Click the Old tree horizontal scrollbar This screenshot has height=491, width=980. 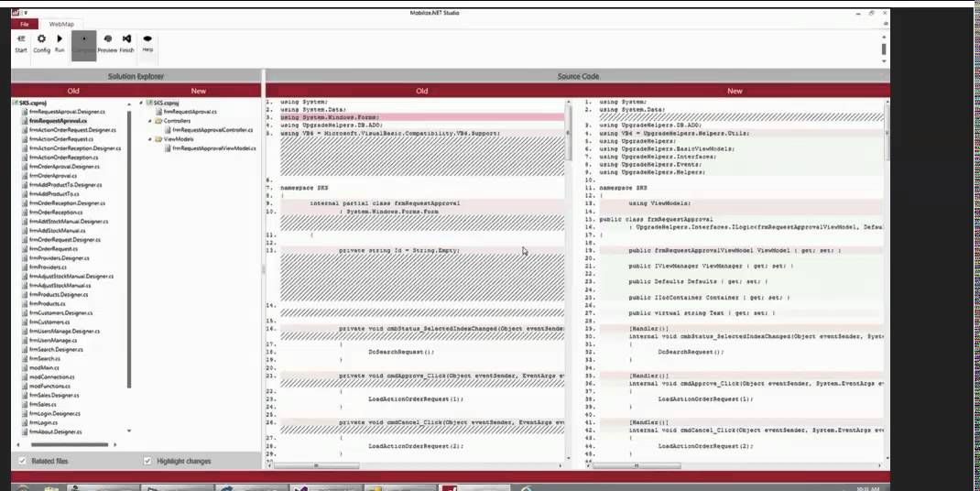(x=70, y=444)
